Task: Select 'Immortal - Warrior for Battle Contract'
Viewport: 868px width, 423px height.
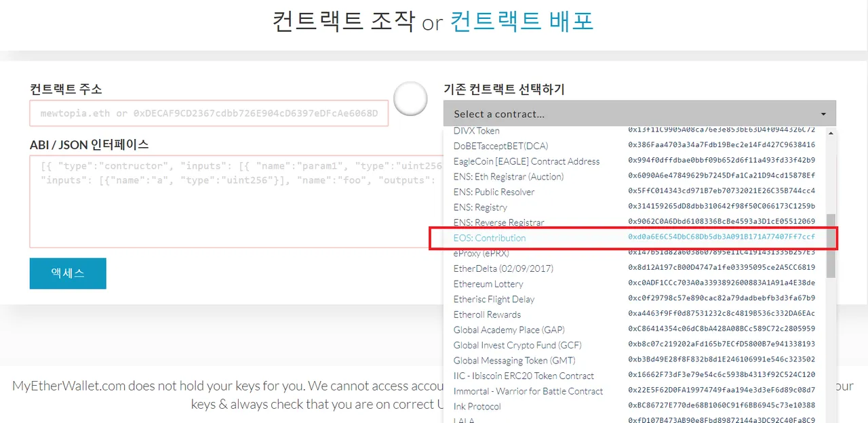Action: click(x=634, y=391)
